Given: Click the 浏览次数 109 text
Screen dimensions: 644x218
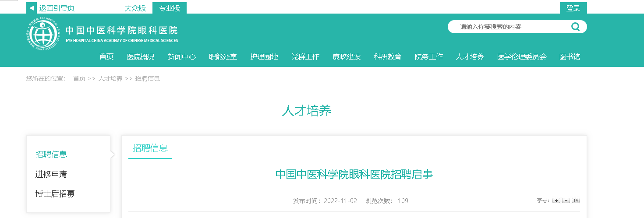Looking at the screenshot, I should pos(387,201).
